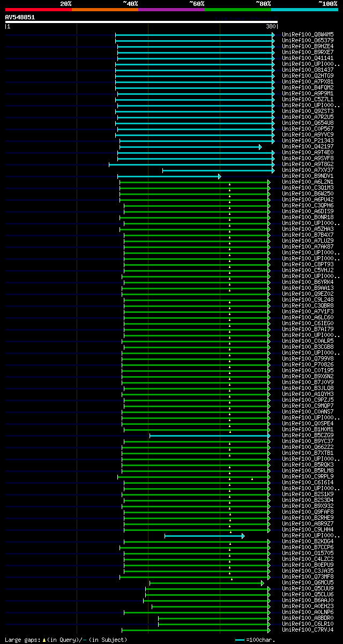
Task: Select hit label UniRef100_B9HZE4
Action: click(308, 46)
